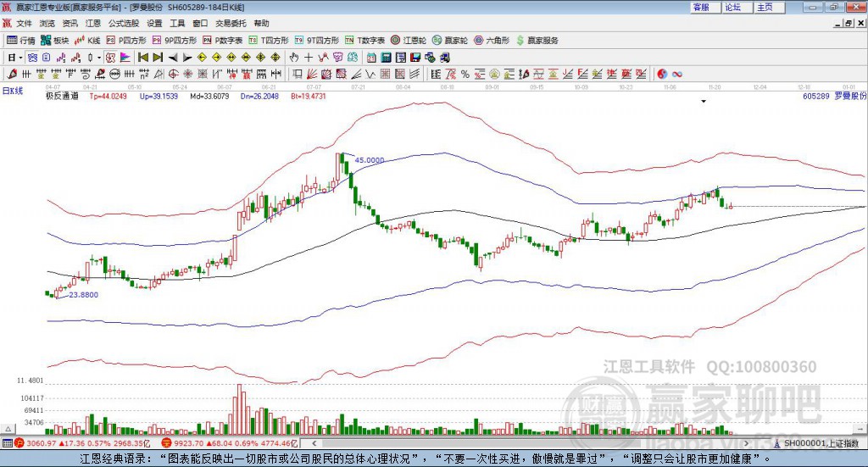Click the 605289 罗曼股份 stock label
This screenshot has height=467, width=868.
[834, 97]
